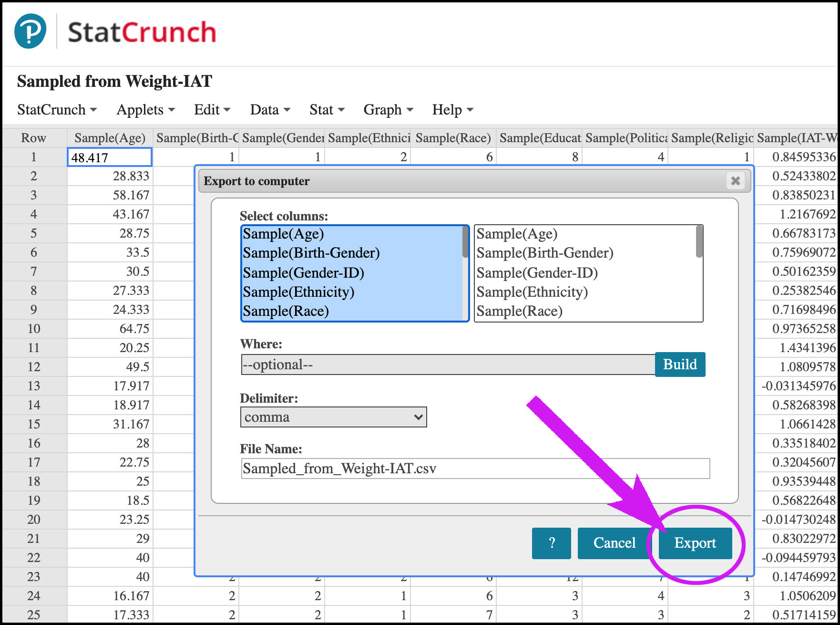This screenshot has width=840, height=625.
Task: Select Sample(Race) in left column list
Action: click(352, 311)
